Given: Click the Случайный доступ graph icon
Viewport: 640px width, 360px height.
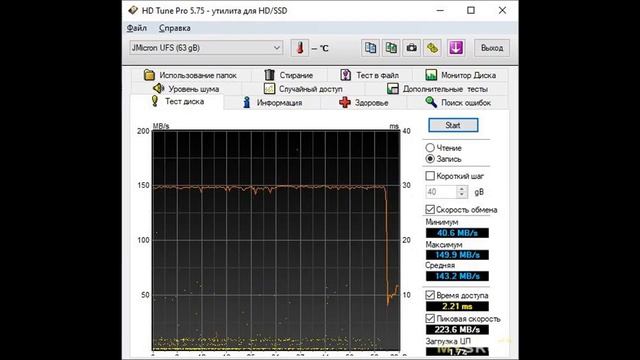Looking at the screenshot, I should (x=269, y=88).
